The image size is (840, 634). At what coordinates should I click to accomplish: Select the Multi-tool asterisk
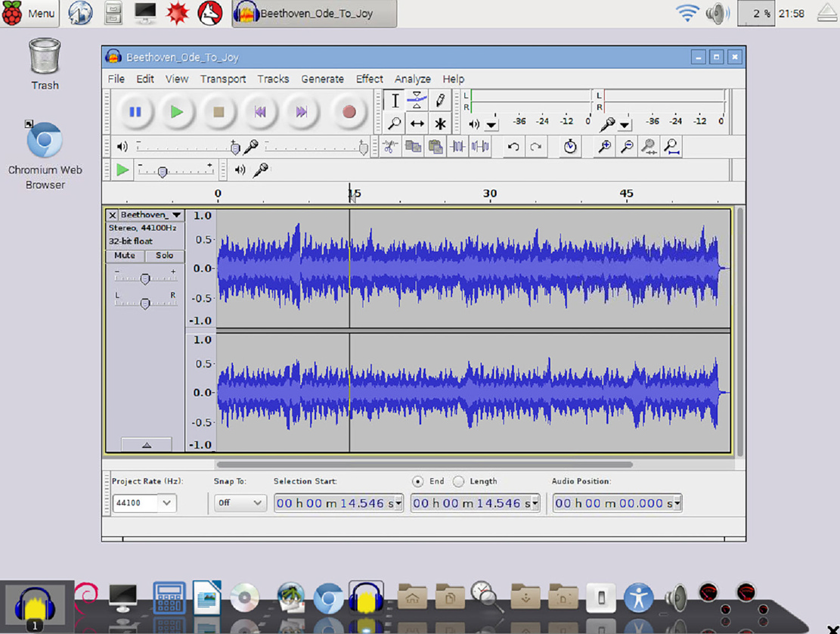coord(440,124)
